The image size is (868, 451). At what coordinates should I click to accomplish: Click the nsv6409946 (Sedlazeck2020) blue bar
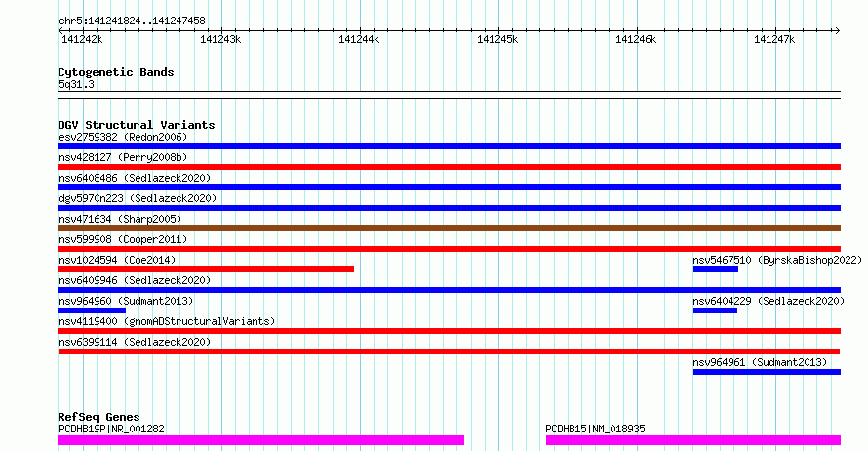point(449,290)
